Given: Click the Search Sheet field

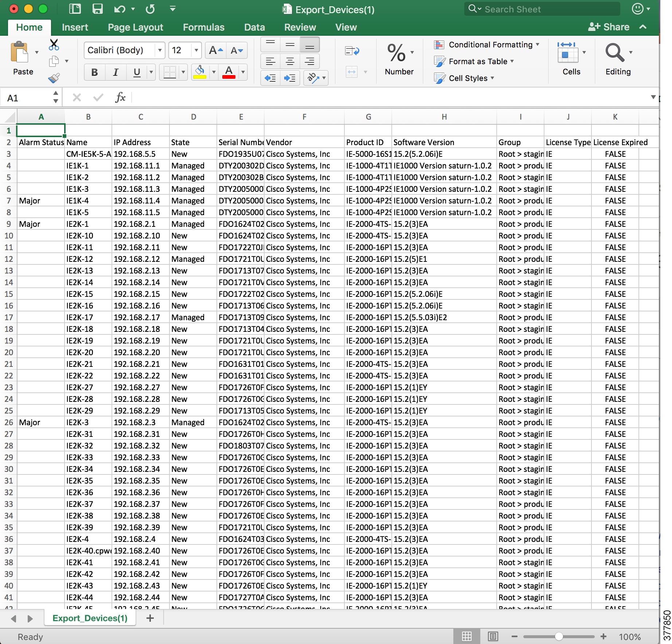Looking at the screenshot, I should click(542, 9).
